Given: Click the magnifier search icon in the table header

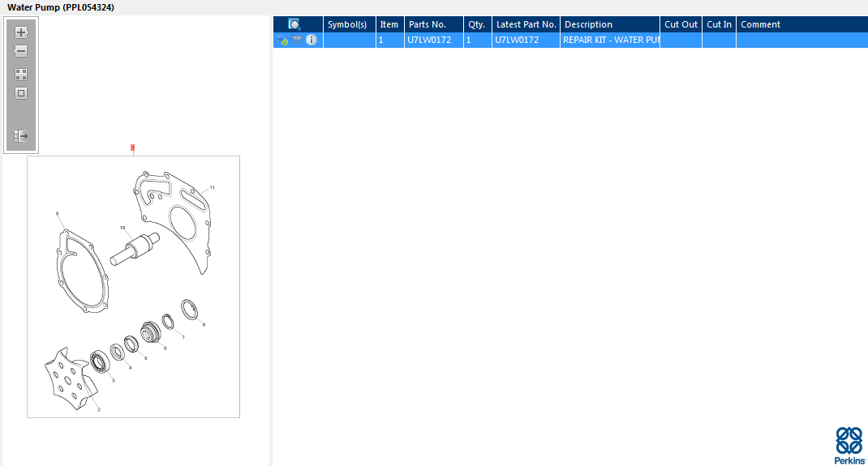Looking at the screenshot, I should click(294, 24).
